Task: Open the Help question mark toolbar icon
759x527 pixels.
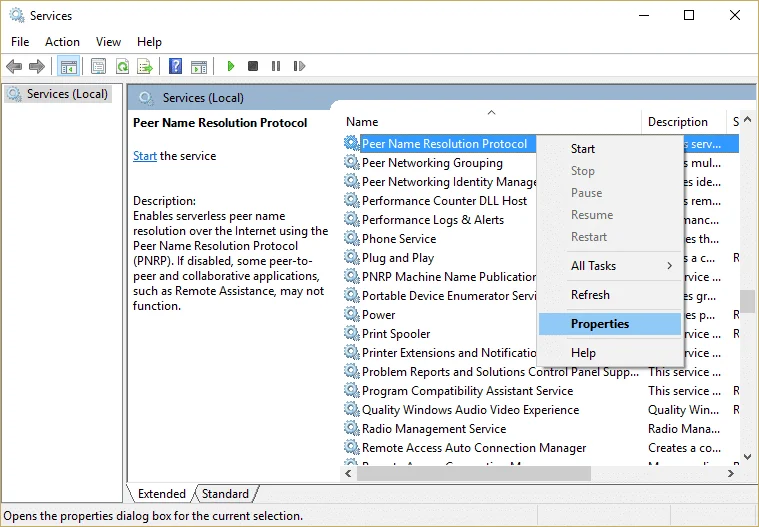Action: pos(175,66)
